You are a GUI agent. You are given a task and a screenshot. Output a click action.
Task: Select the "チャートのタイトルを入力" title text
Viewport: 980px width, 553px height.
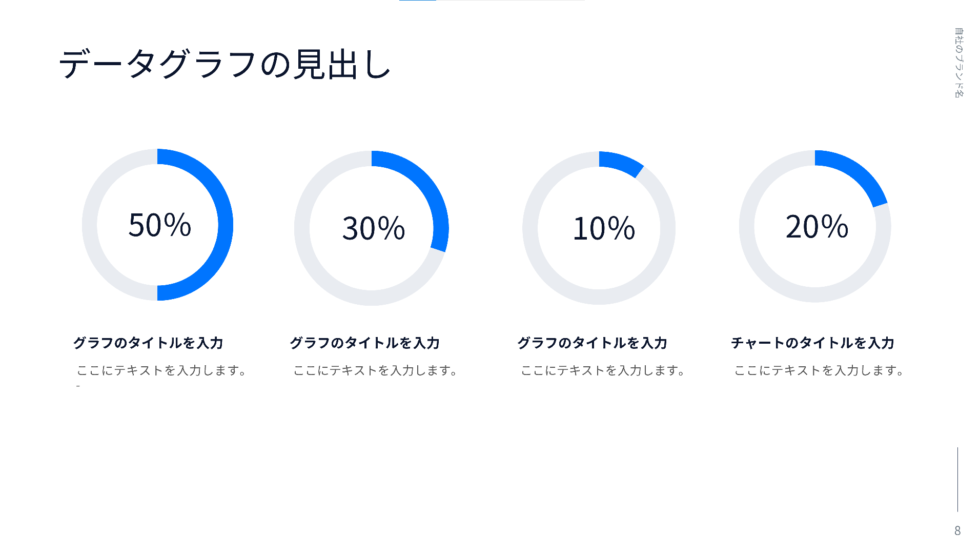(x=812, y=343)
